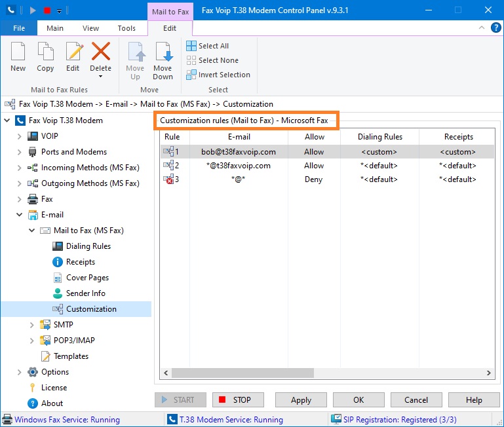The width and height of the screenshot is (504, 427).
Task: Click the Help button at bottom
Action: (474, 400)
